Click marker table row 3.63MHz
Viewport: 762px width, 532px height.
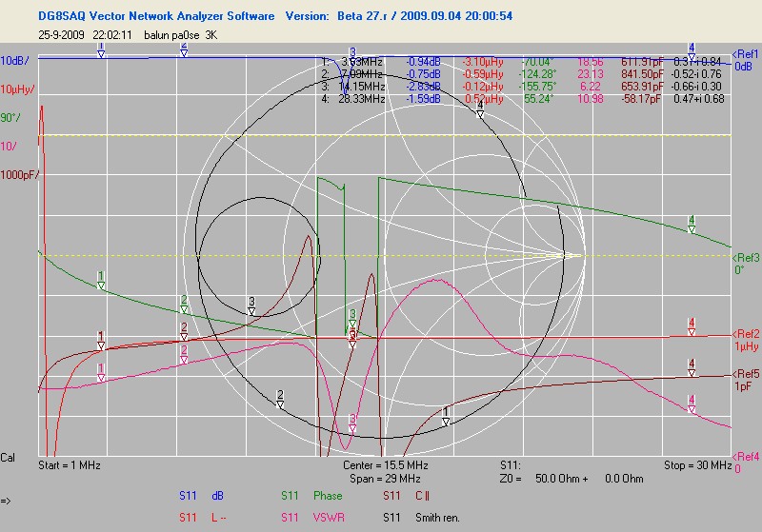point(522,62)
